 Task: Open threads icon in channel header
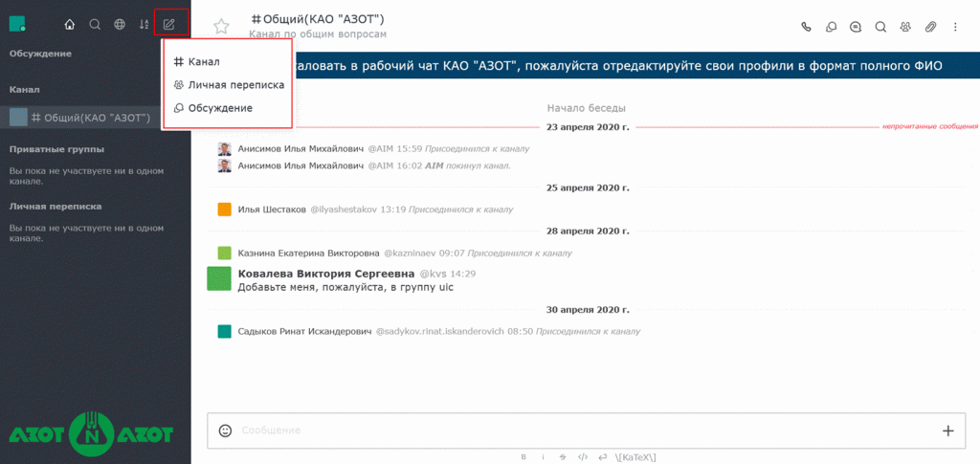(856, 27)
